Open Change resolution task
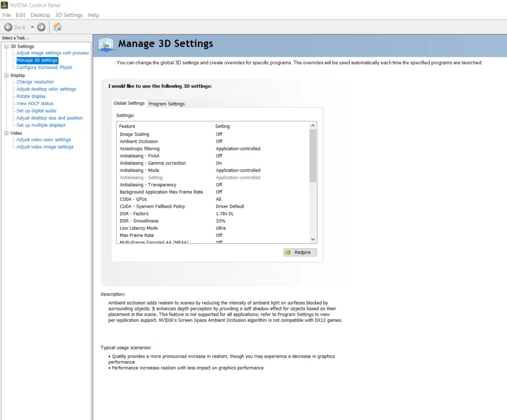This screenshot has height=420, width=507. tap(35, 82)
